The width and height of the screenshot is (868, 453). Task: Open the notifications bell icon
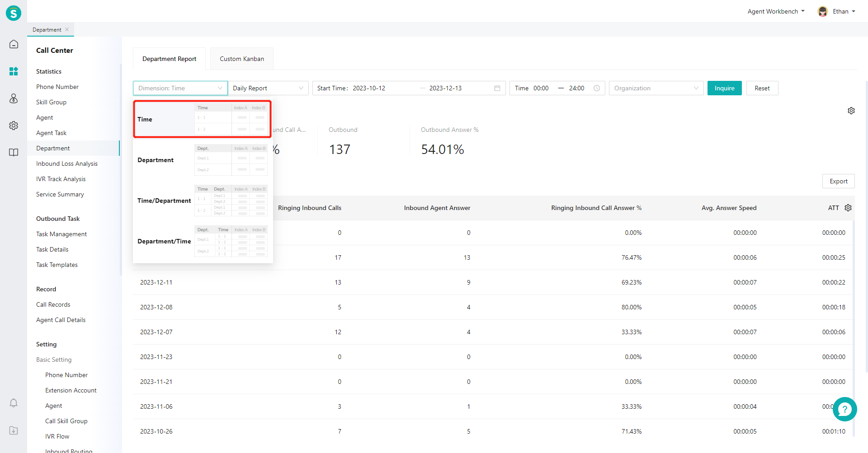pos(14,403)
